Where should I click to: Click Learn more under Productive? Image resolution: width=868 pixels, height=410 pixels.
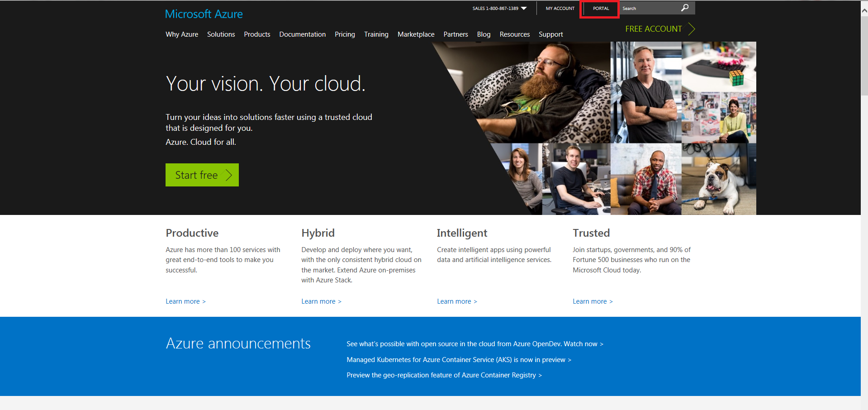(185, 301)
